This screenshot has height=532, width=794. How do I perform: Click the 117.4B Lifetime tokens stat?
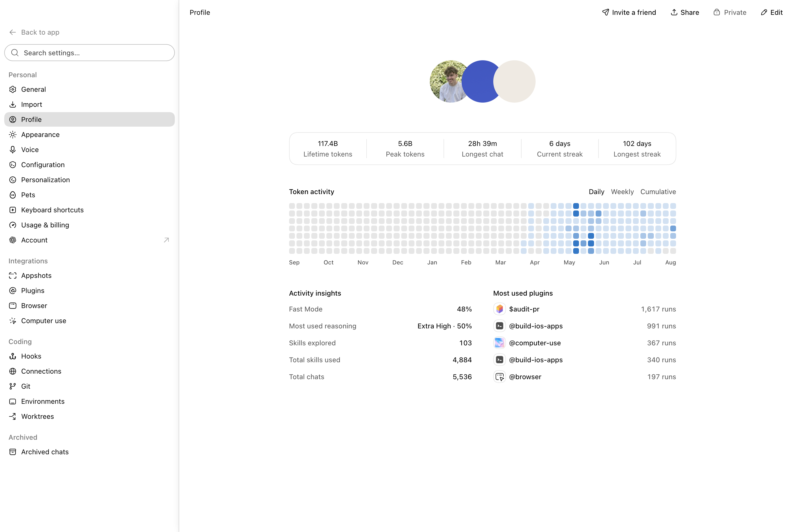point(328,149)
